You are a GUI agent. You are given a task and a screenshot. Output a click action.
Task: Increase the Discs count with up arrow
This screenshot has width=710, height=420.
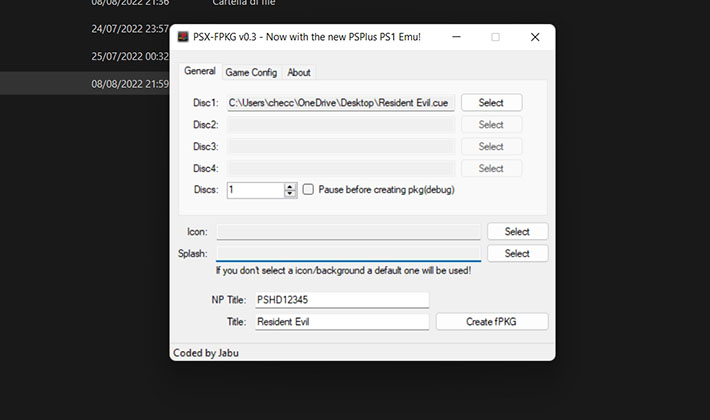[x=290, y=186]
